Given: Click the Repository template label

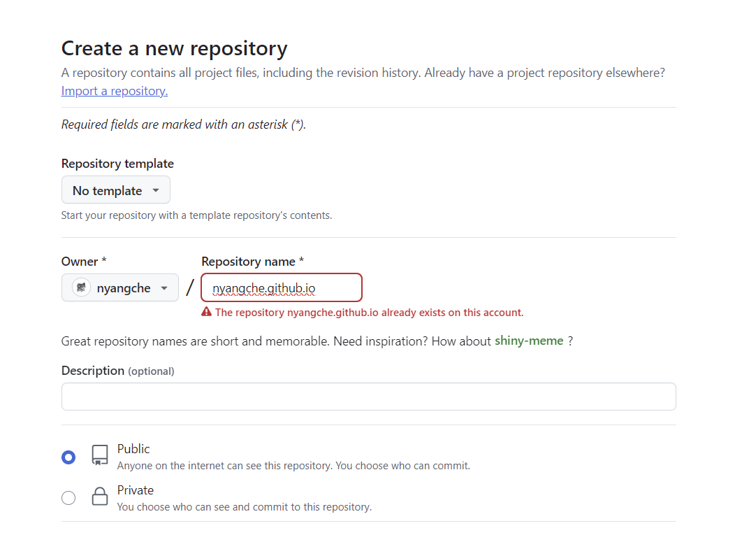Looking at the screenshot, I should [x=117, y=163].
